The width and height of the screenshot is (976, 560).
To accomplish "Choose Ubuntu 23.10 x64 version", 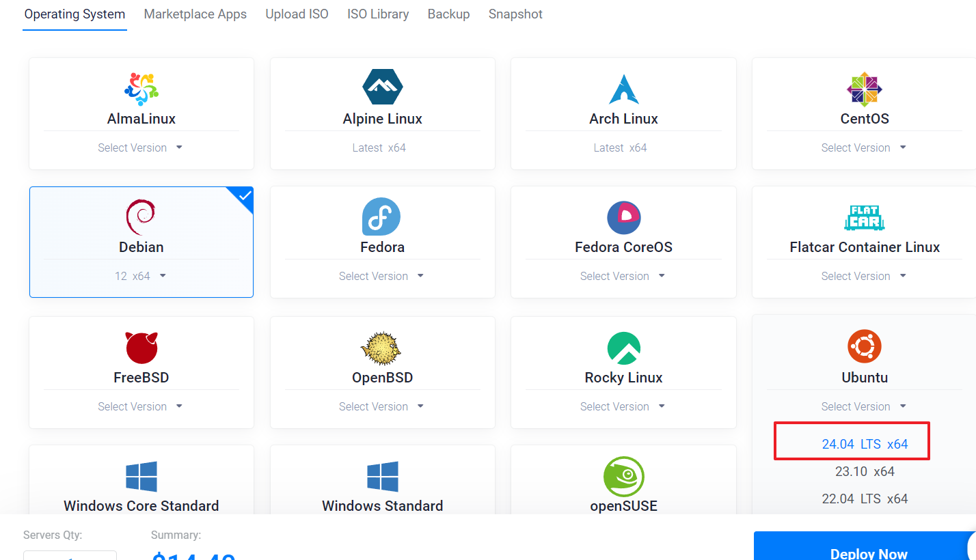I will coord(865,471).
